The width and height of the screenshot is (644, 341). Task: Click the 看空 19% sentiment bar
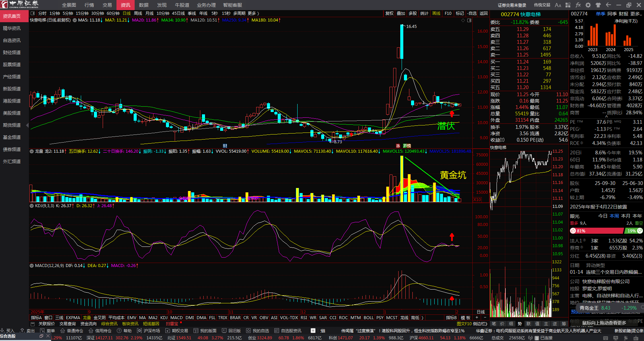[633, 231]
